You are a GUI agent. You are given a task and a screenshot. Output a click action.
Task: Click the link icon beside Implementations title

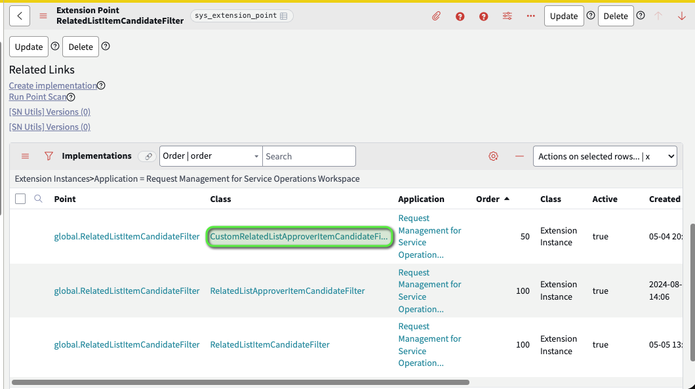click(x=148, y=156)
